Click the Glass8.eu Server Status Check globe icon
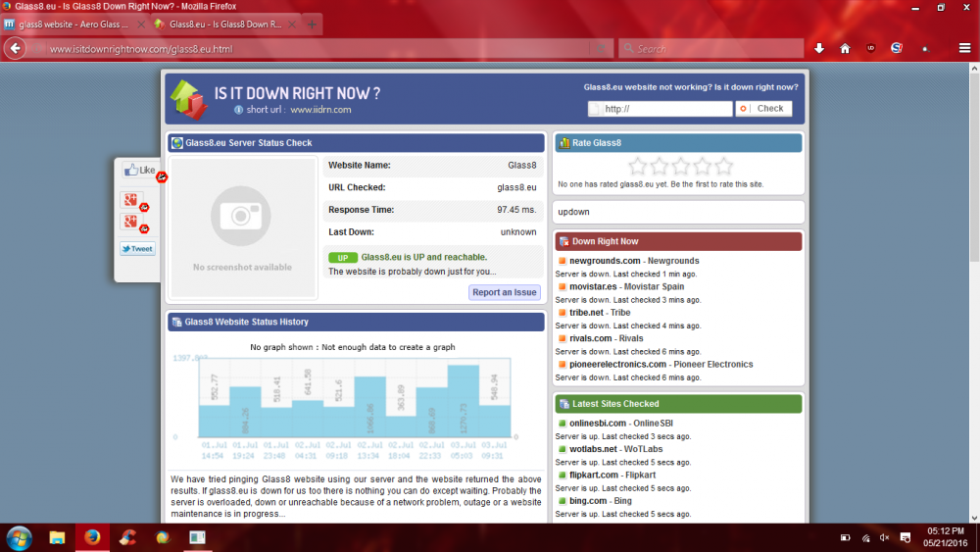980x552 pixels. [177, 143]
